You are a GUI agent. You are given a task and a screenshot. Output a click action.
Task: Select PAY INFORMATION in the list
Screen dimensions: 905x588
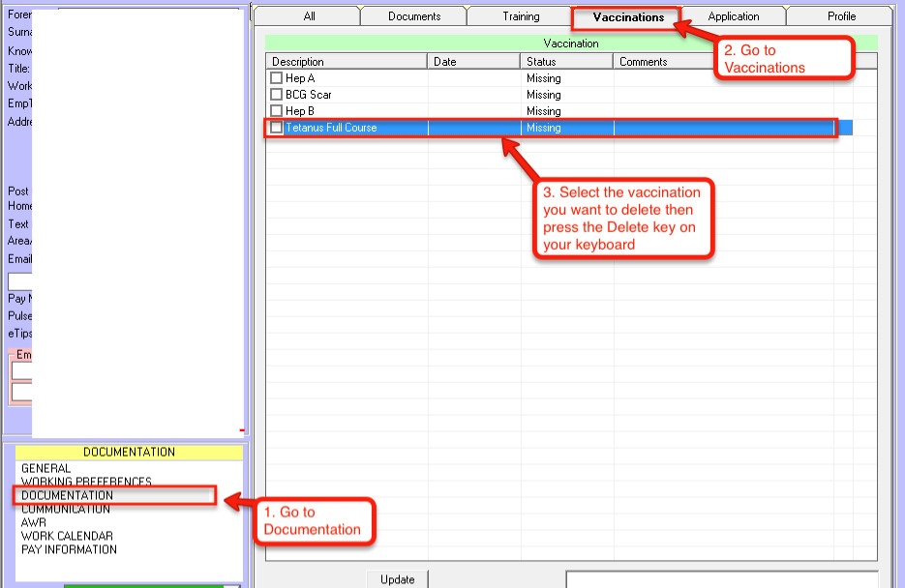pyautogui.click(x=69, y=549)
